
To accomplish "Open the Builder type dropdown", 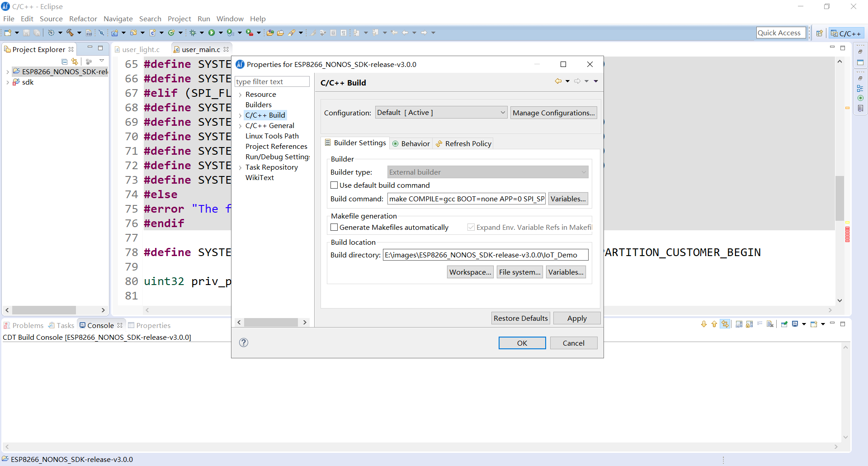I will click(x=488, y=172).
